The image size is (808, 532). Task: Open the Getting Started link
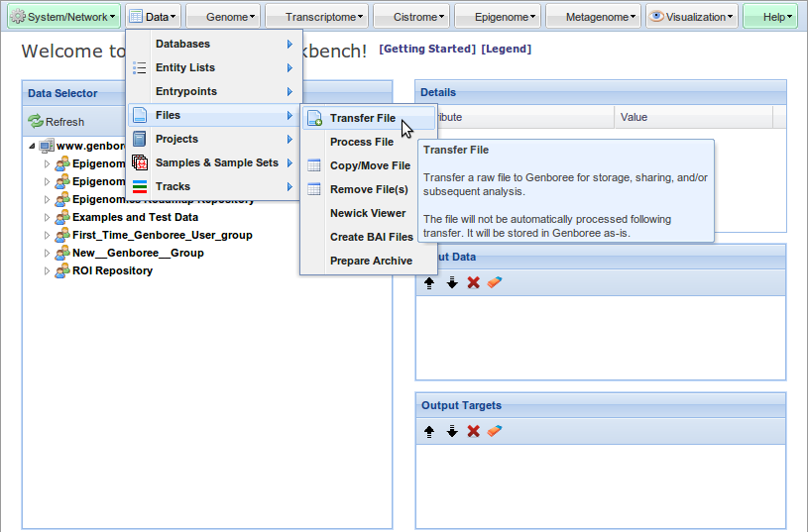coord(426,50)
